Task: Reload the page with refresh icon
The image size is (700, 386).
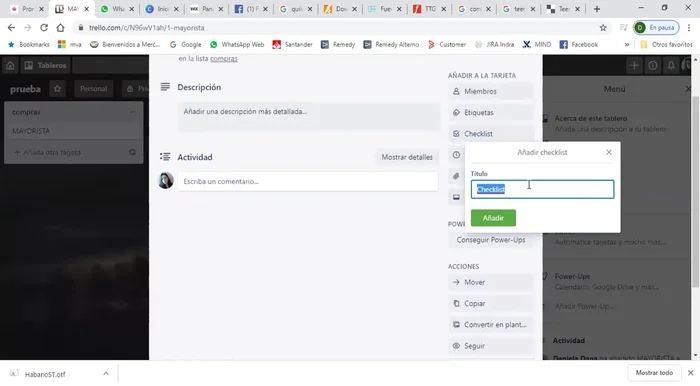Action: [x=44, y=28]
